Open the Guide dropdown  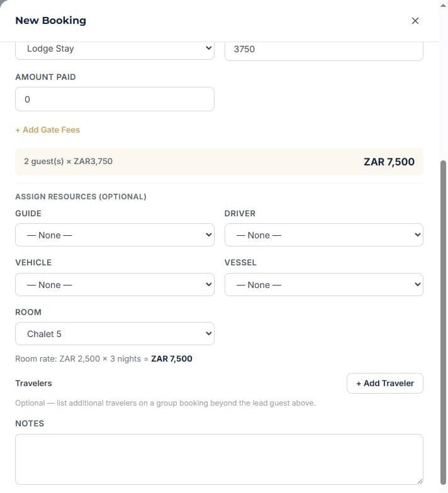[x=115, y=235]
